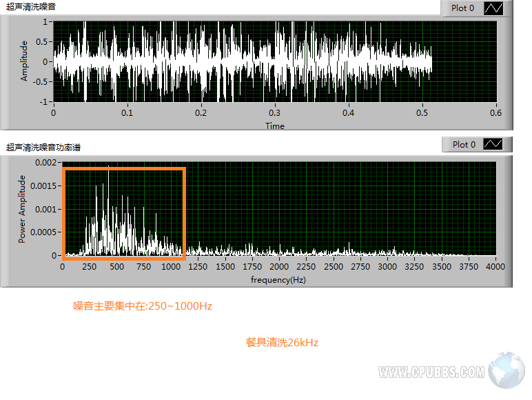Click the amplitude axis top value 1
532x400 pixels.
click(45, 22)
